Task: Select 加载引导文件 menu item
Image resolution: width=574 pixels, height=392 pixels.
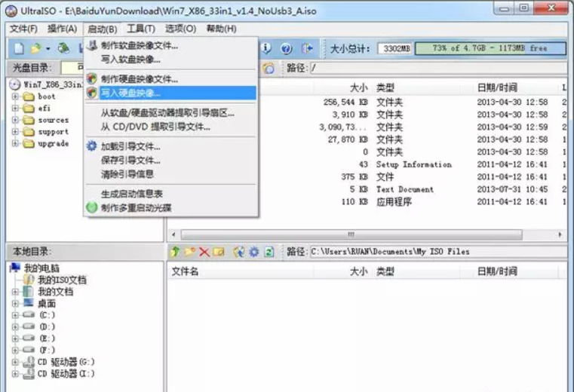Action: (x=130, y=146)
